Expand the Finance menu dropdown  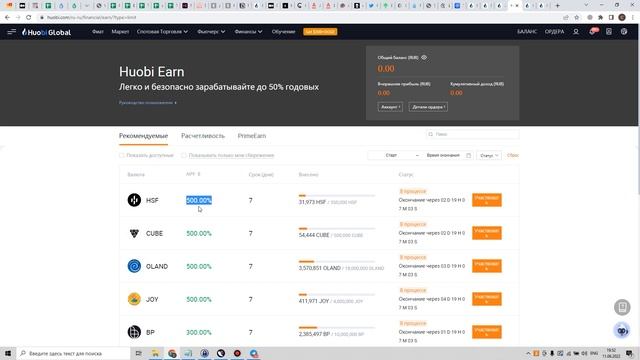(248, 31)
